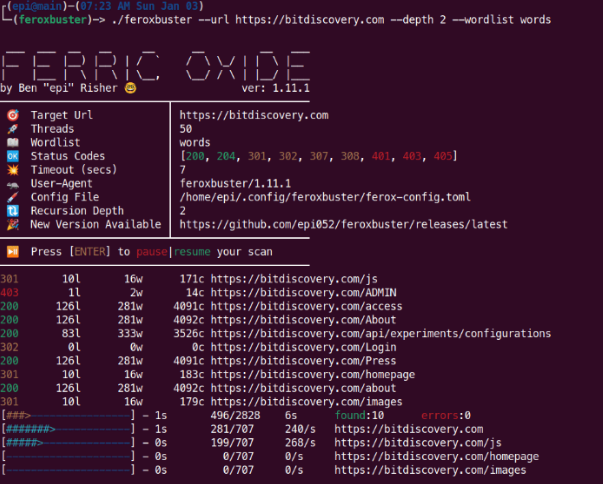This screenshot has height=484, width=603.
Task: Click the syringe emoji beside Config File
Action: tap(13, 197)
